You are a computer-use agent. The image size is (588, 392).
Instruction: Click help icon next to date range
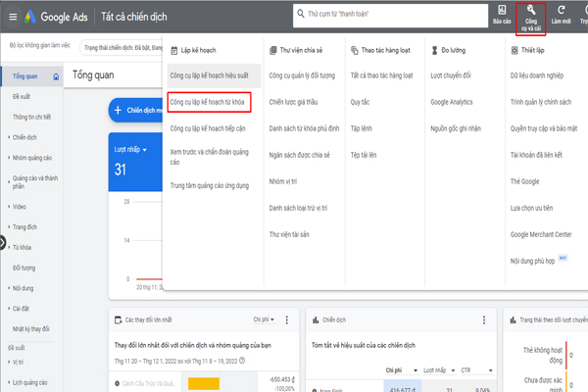[242, 361]
